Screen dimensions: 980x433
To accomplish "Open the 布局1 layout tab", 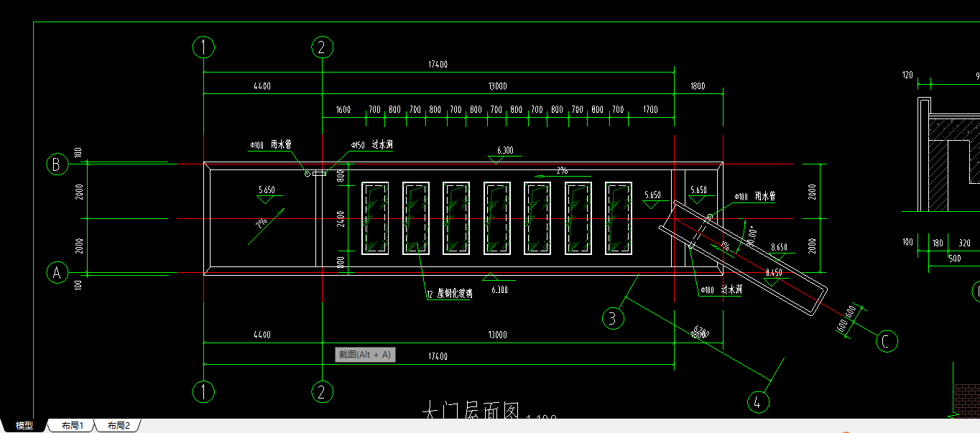I will tap(73, 426).
